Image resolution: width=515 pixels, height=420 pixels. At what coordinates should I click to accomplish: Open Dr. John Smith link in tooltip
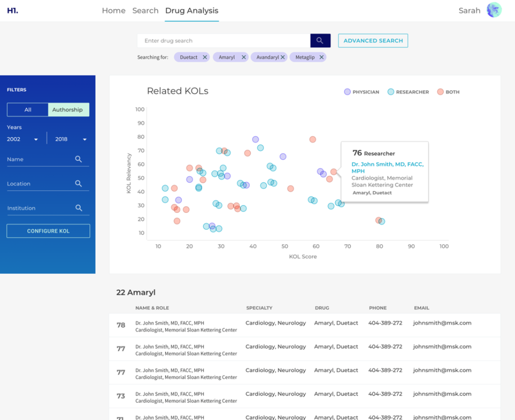(387, 168)
